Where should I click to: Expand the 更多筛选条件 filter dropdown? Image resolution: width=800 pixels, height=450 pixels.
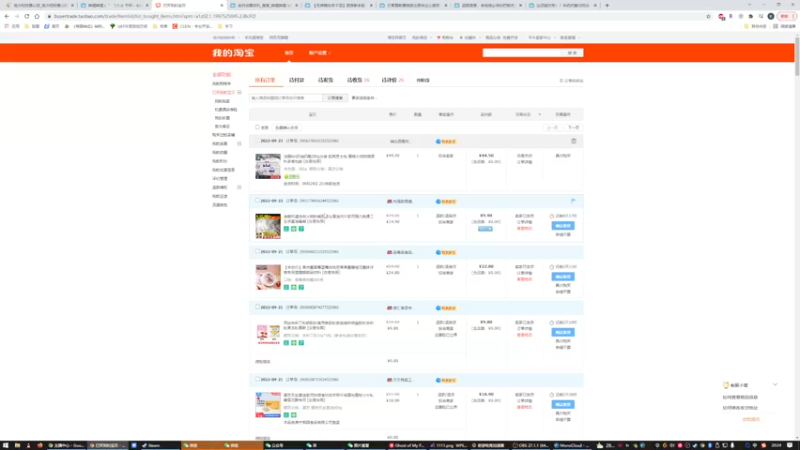364,98
